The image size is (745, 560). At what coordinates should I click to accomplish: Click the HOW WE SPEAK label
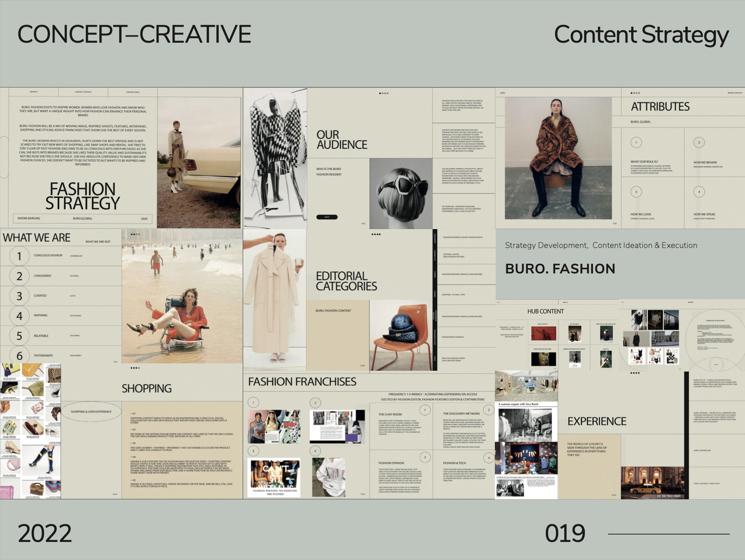tap(704, 214)
